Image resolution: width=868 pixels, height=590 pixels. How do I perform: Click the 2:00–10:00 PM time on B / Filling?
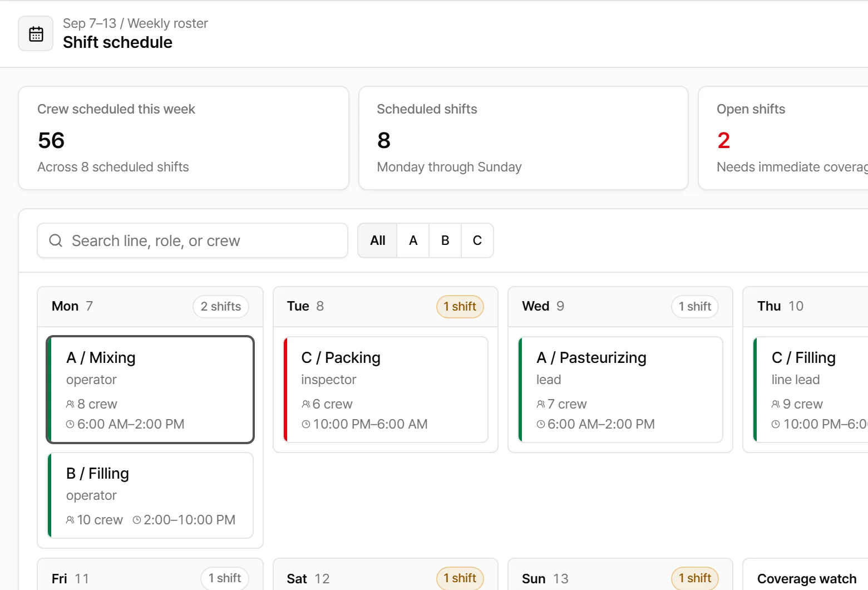pos(189,520)
